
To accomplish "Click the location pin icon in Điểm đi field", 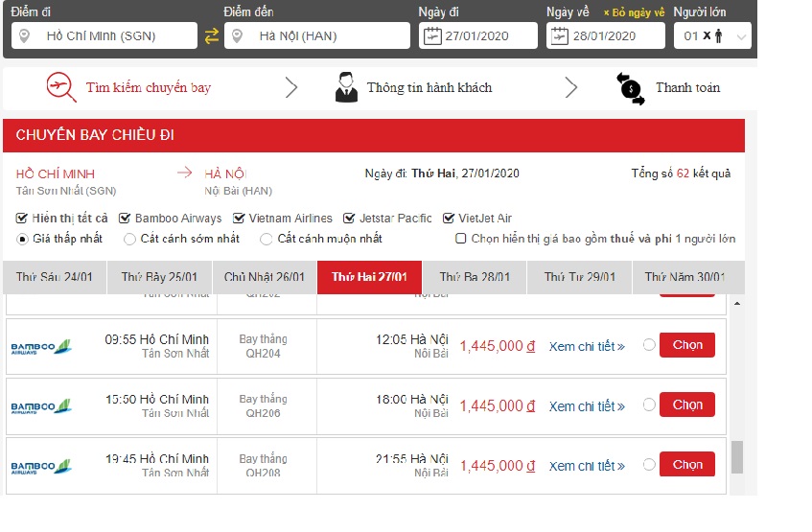I will coord(24,35).
